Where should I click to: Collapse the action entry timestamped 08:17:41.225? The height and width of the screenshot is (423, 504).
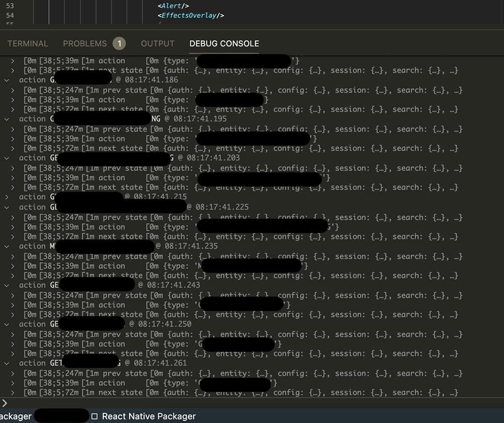click(7, 207)
